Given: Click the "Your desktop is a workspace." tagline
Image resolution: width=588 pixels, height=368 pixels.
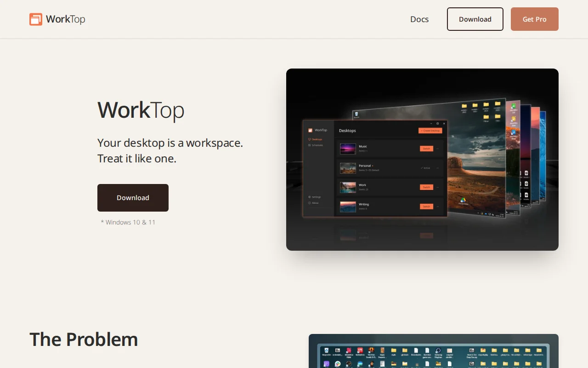Looking at the screenshot, I should click(170, 143).
